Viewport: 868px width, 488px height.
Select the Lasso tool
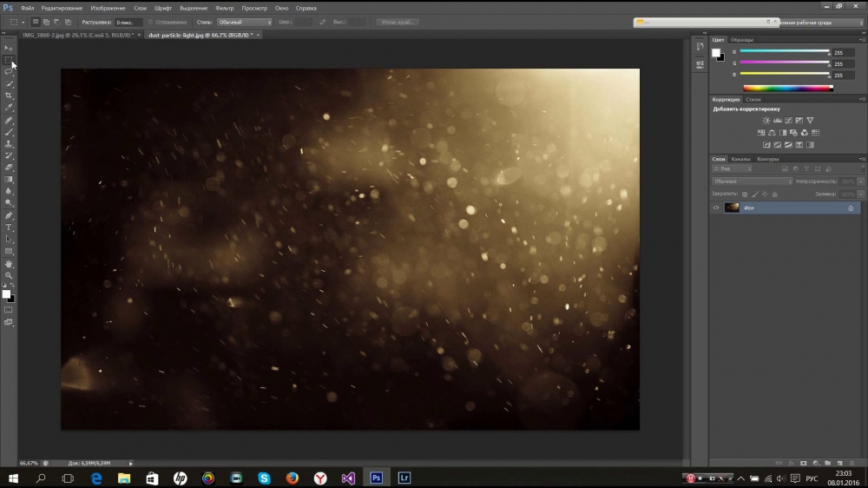(9, 72)
